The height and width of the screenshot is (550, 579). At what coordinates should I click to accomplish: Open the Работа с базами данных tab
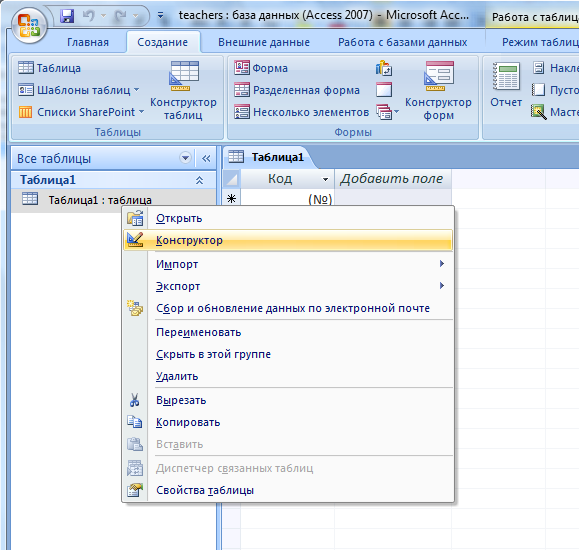click(402, 42)
